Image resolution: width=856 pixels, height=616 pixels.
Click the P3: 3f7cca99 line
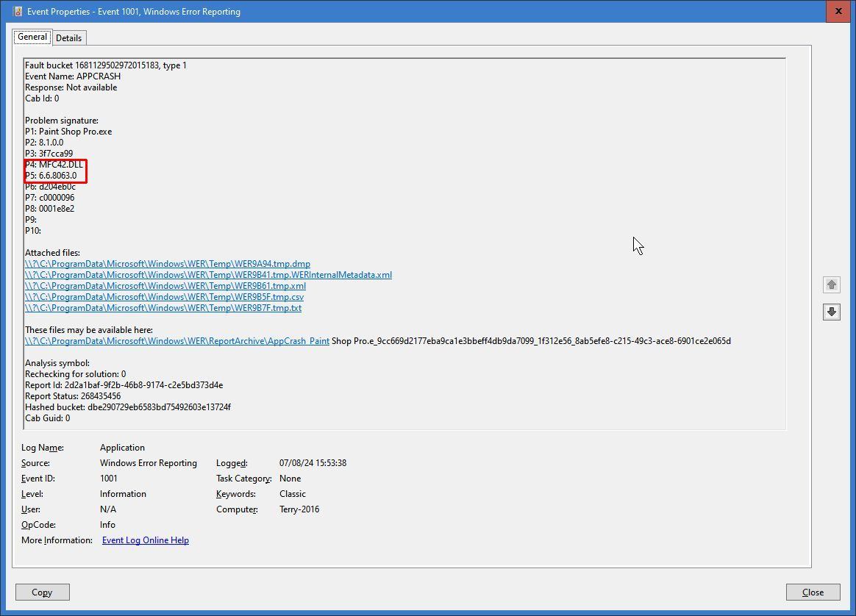(x=49, y=154)
